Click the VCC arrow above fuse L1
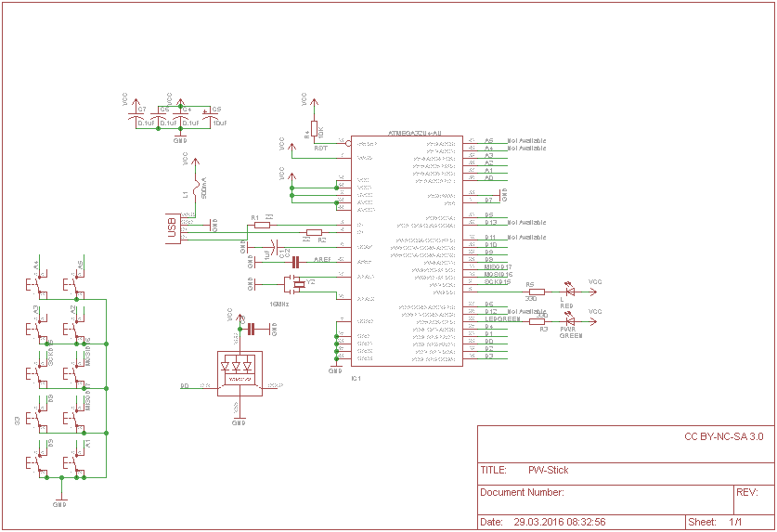The width and height of the screenshot is (777, 532). pyautogui.click(x=195, y=162)
